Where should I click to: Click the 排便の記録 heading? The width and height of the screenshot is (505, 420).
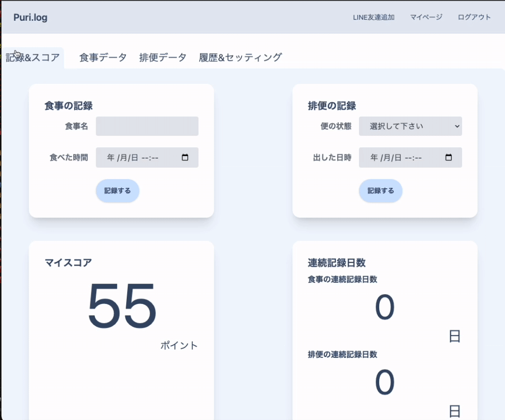332,106
